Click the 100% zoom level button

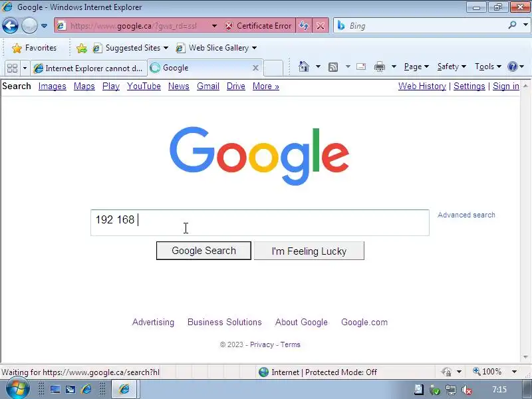click(487, 372)
